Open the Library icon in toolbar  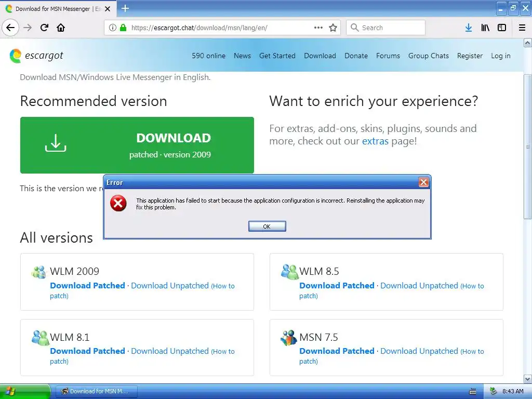pyautogui.click(x=485, y=28)
